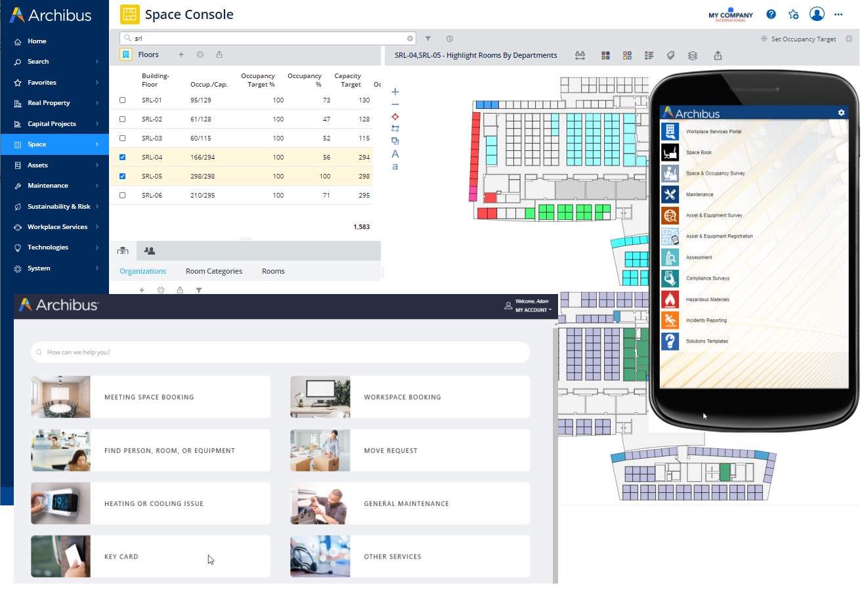Tap the Maintenance tools icon on phone
868x592 pixels.
coord(670,194)
